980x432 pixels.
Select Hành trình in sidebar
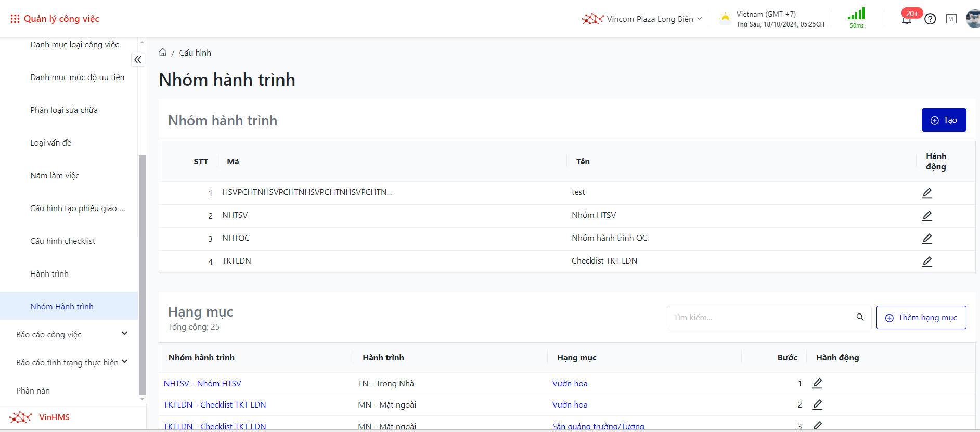49,274
